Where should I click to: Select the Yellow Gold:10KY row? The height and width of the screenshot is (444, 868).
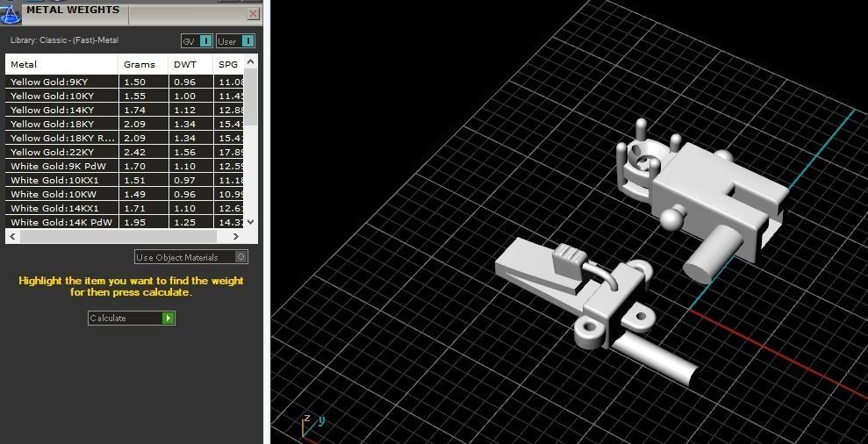click(125, 96)
